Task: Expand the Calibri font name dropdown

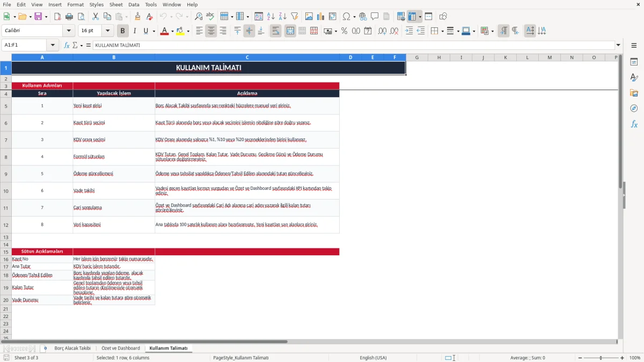Action: point(68,31)
